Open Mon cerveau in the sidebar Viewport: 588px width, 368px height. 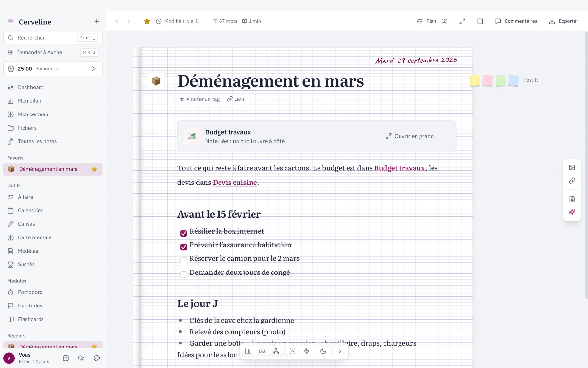[x=53, y=114]
